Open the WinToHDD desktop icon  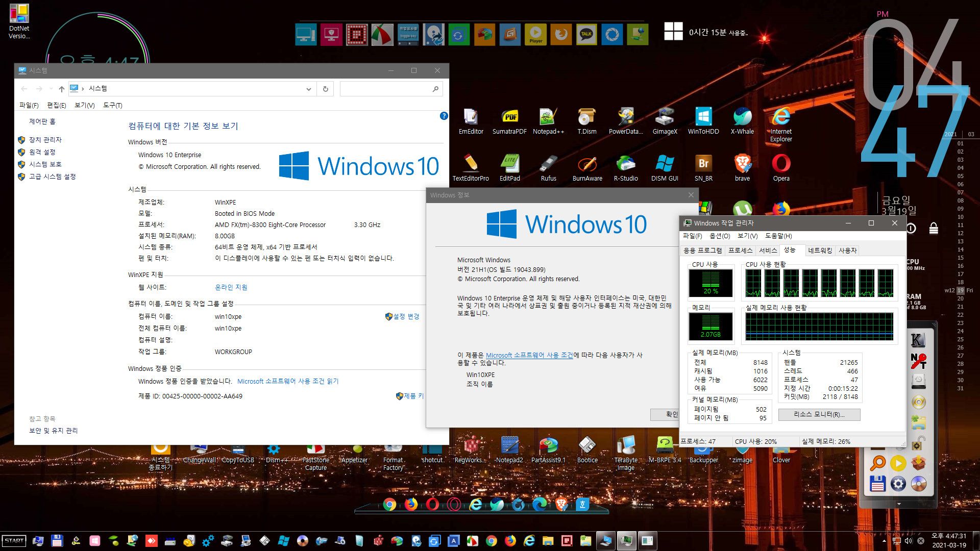[703, 121]
